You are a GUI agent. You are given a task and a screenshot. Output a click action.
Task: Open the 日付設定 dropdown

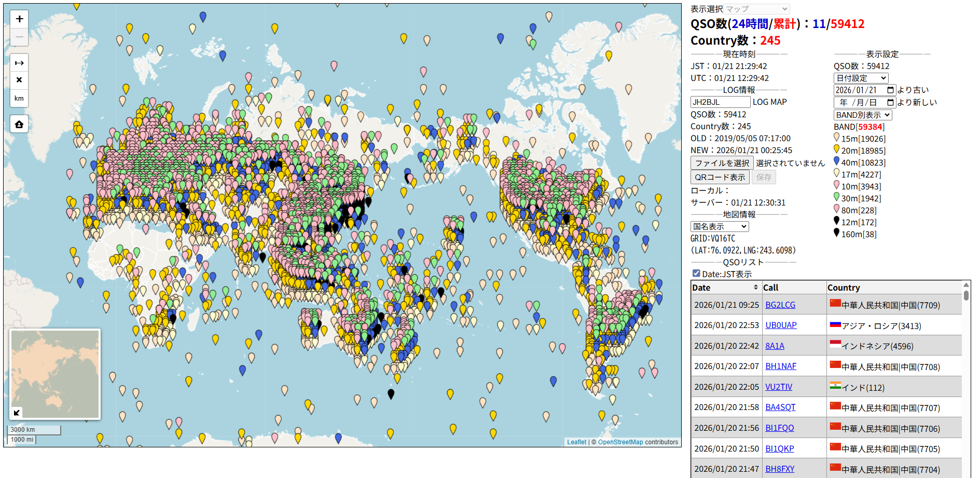861,78
